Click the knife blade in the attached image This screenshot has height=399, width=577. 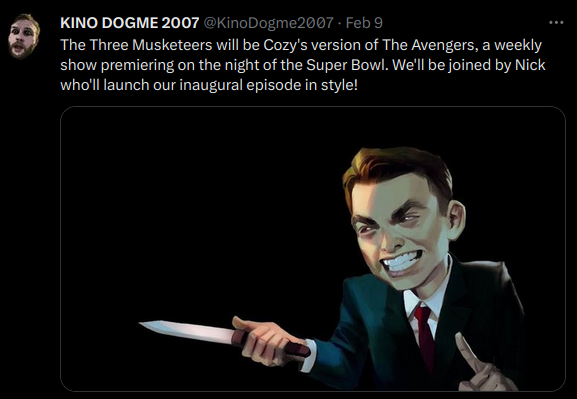coord(187,331)
